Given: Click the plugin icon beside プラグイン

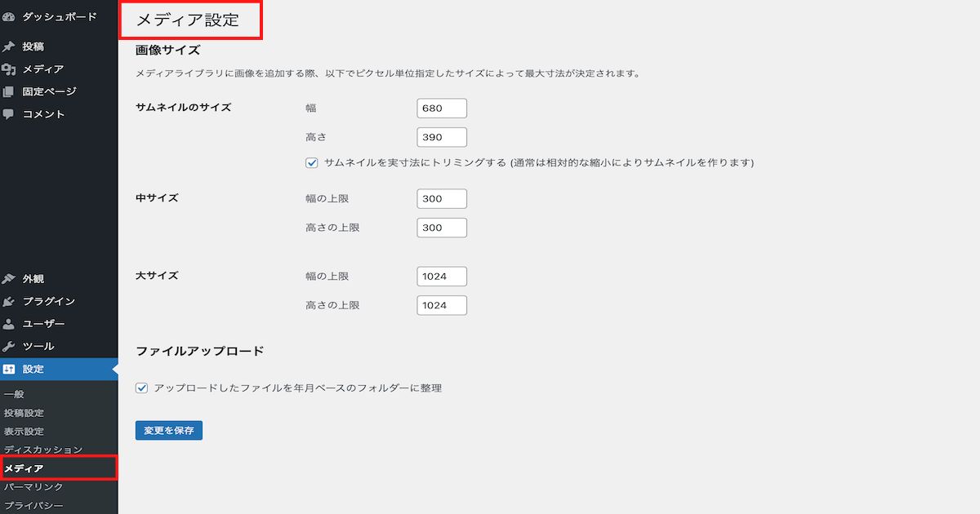Looking at the screenshot, I should click(9, 301).
